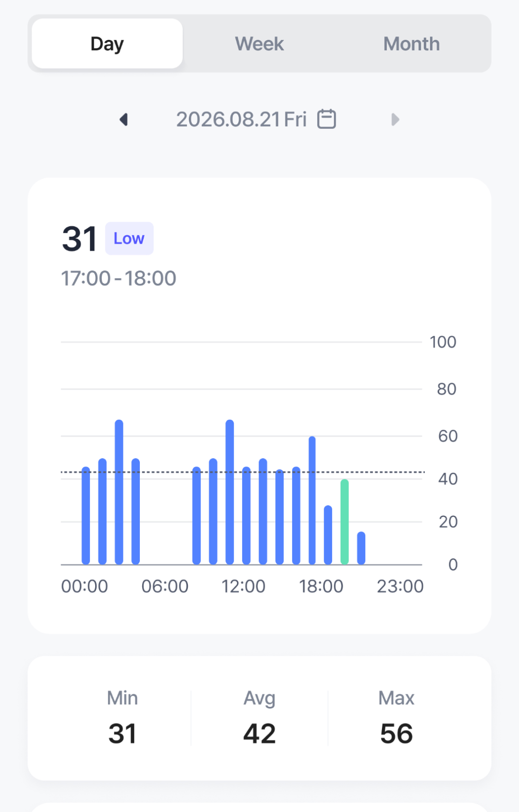Go to next day with right arrow
Viewport: 519px width, 812px height.
point(395,120)
